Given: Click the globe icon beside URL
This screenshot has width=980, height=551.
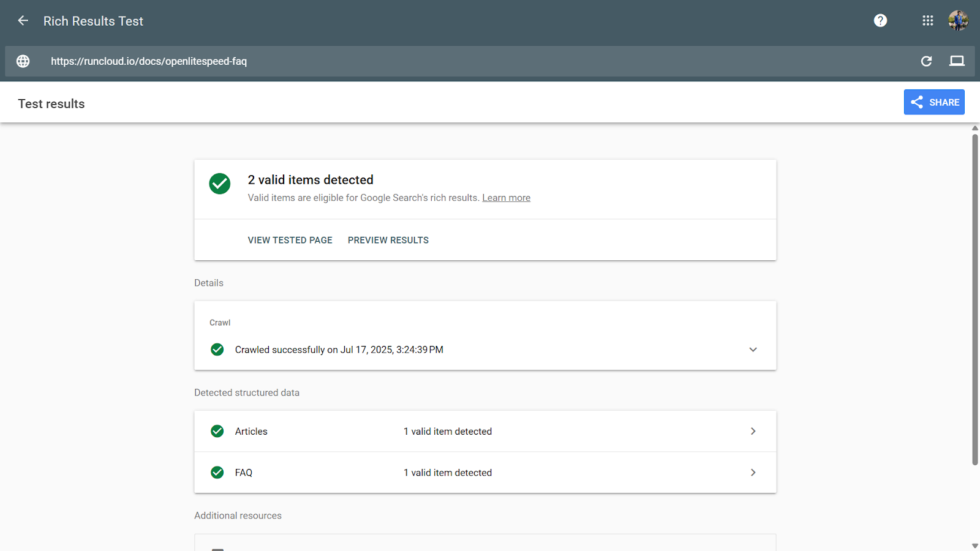Looking at the screenshot, I should click(23, 61).
